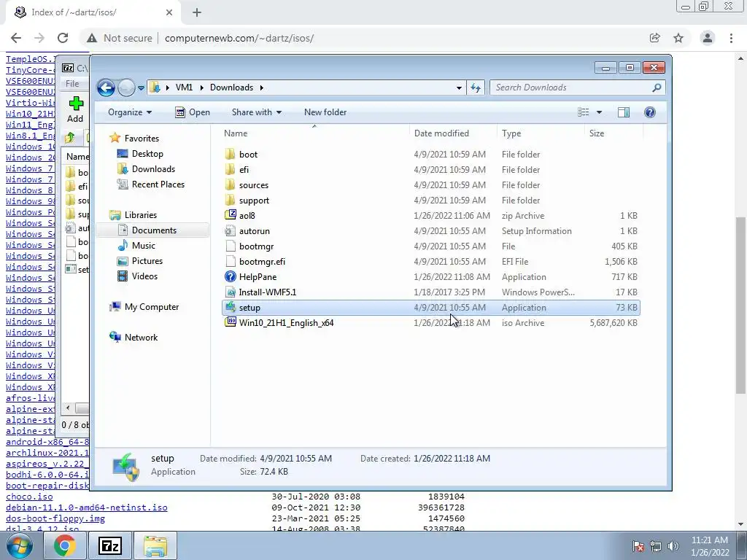
Task: Open Windows Start button
Action: click(20, 545)
